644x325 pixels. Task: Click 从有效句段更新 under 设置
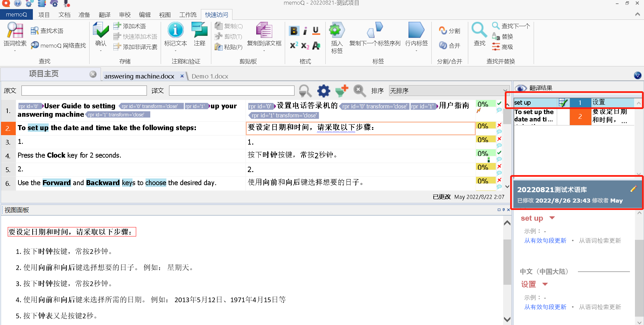545,307
